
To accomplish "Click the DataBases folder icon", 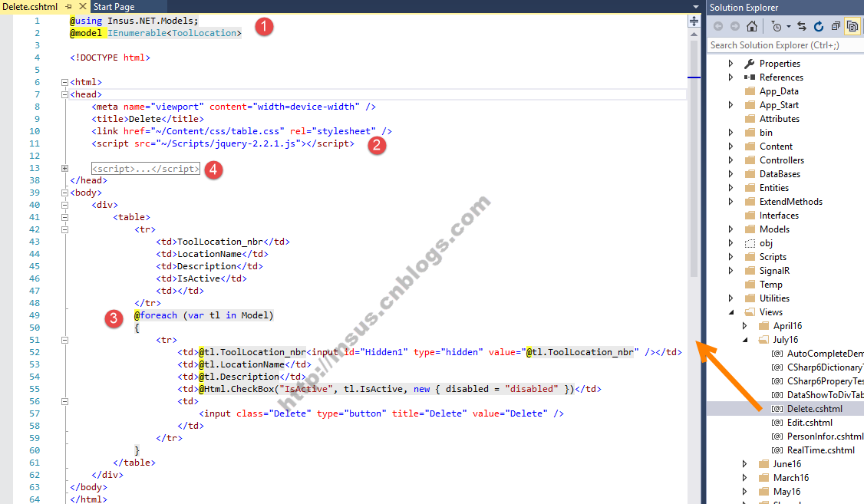I will [x=750, y=174].
